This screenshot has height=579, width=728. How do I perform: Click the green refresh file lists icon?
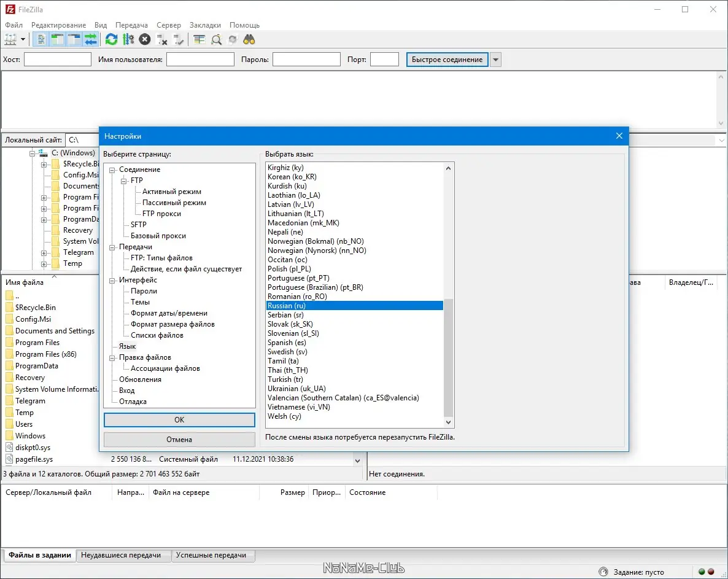111,40
